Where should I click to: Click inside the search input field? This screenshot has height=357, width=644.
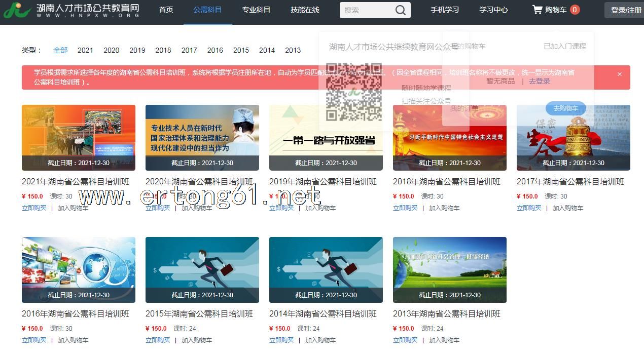pos(365,10)
